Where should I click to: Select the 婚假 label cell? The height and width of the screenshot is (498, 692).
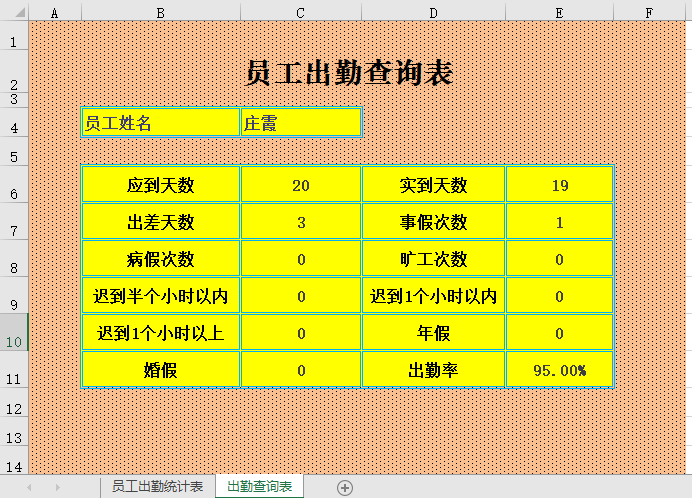(x=160, y=370)
